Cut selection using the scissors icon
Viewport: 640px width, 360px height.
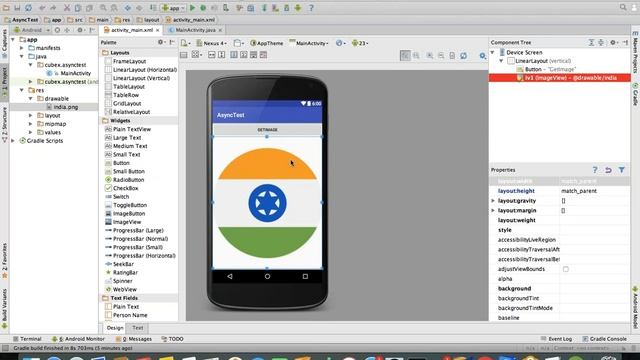click(67, 8)
